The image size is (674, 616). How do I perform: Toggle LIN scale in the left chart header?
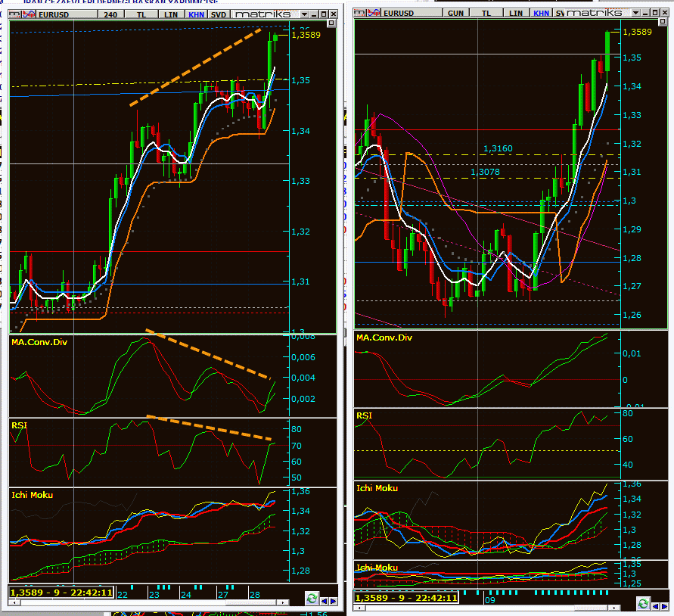click(171, 14)
